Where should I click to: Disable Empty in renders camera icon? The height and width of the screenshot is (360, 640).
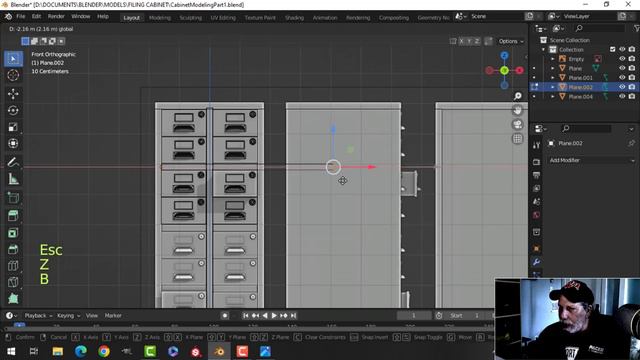tap(632, 59)
